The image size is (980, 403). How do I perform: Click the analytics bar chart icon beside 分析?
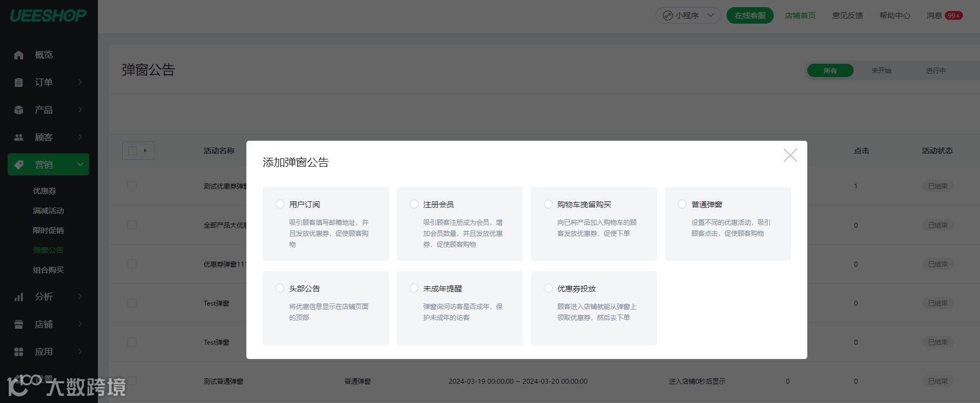(x=19, y=297)
